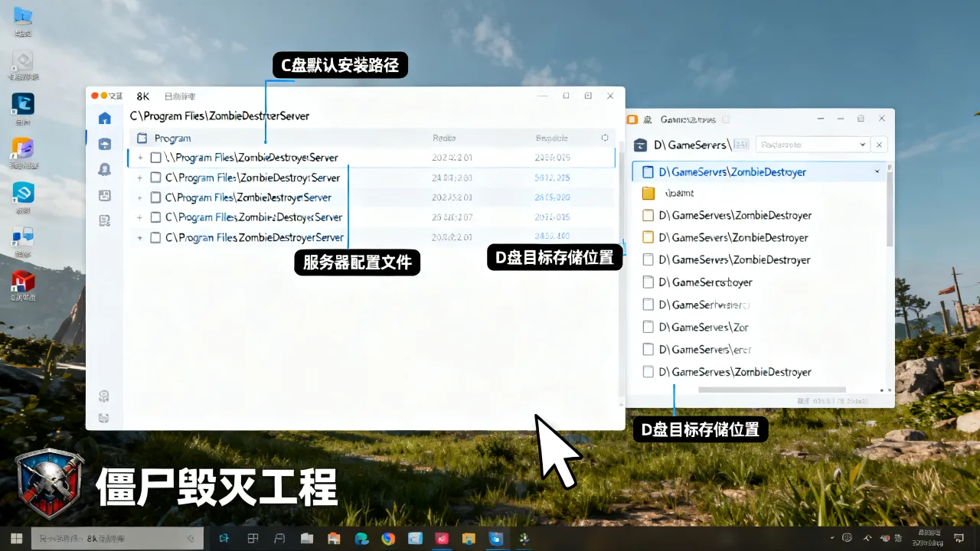The image size is (980, 551).
Task: Open the 8K tab in left window title bar
Action: (x=143, y=96)
